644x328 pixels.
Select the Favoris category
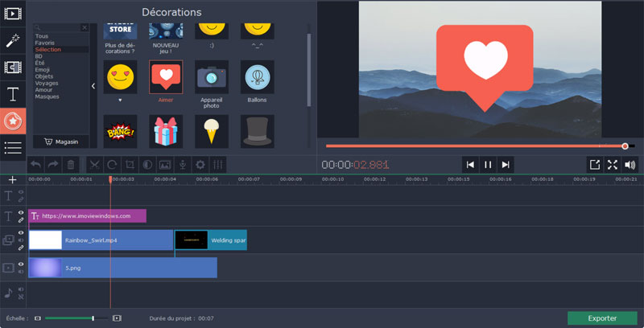[44, 43]
